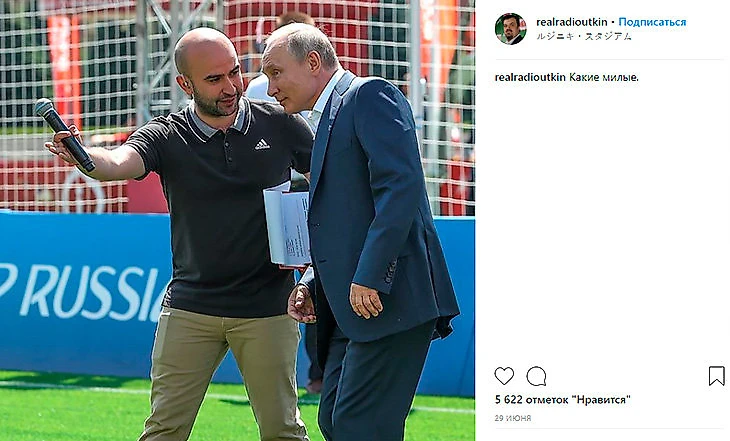
Task: Open the ルジニキ・スタジアム location link
Action: [584, 36]
